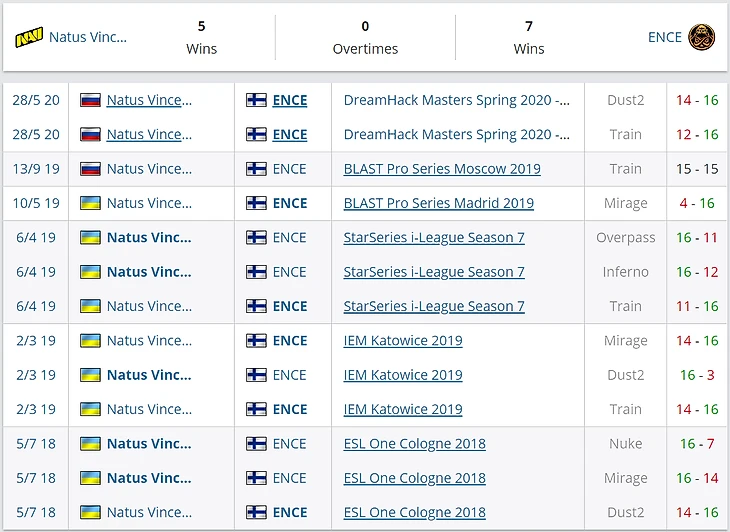Open DreamHack Masters Spring 2020 link, Train row
730x532 pixels.
tap(456, 135)
